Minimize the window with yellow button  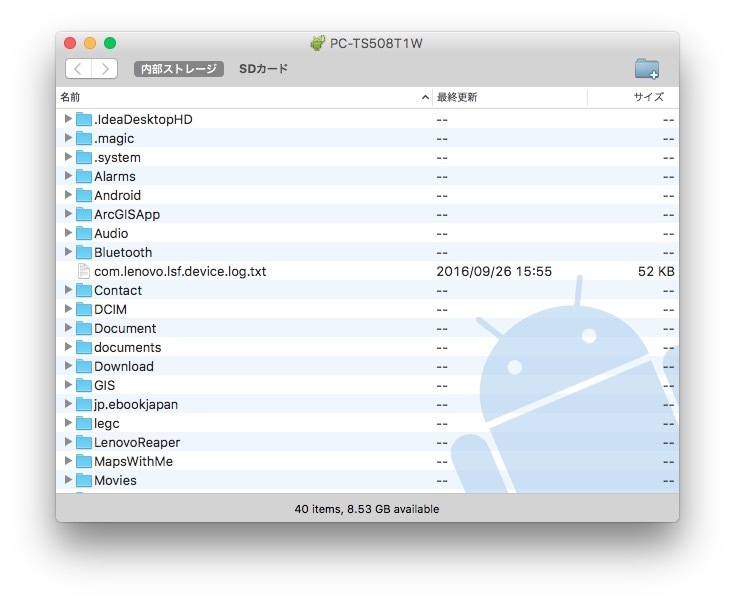pos(90,43)
